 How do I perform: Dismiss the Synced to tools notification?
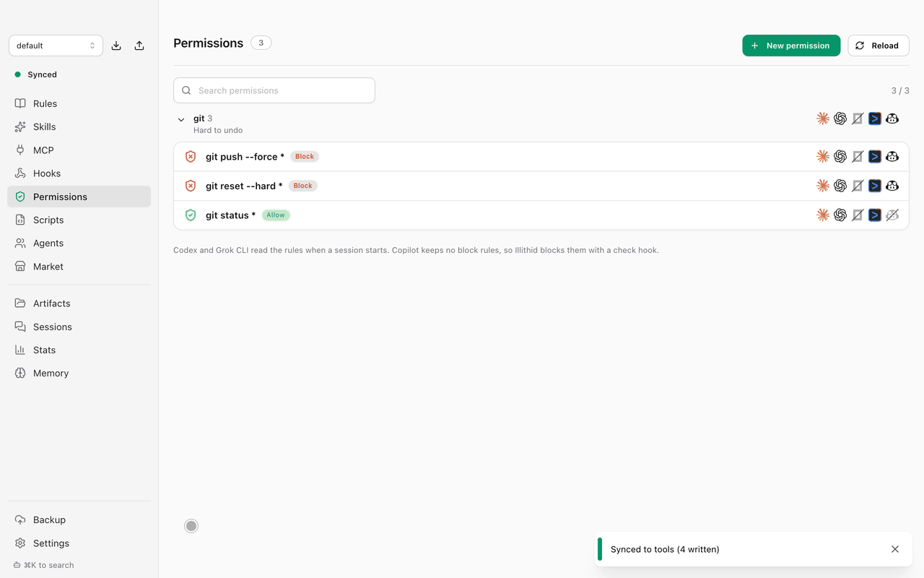click(895, 549)
